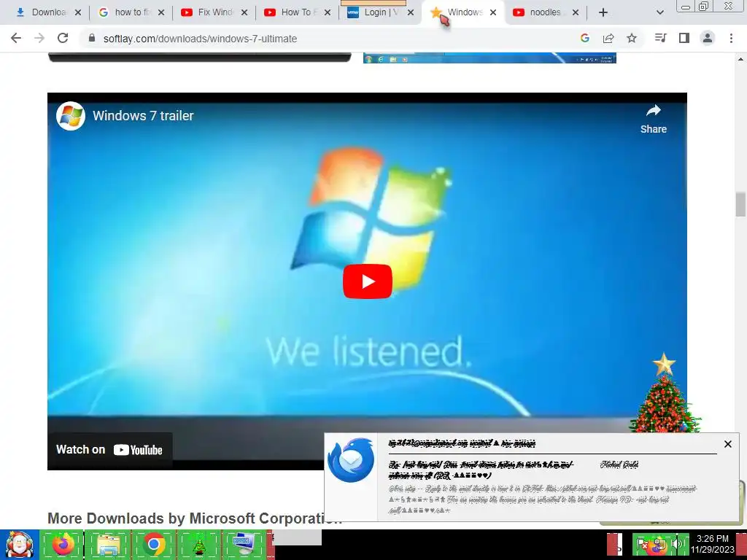Open the taskbar clock and date
747x560 pixels.
point(713,544)
